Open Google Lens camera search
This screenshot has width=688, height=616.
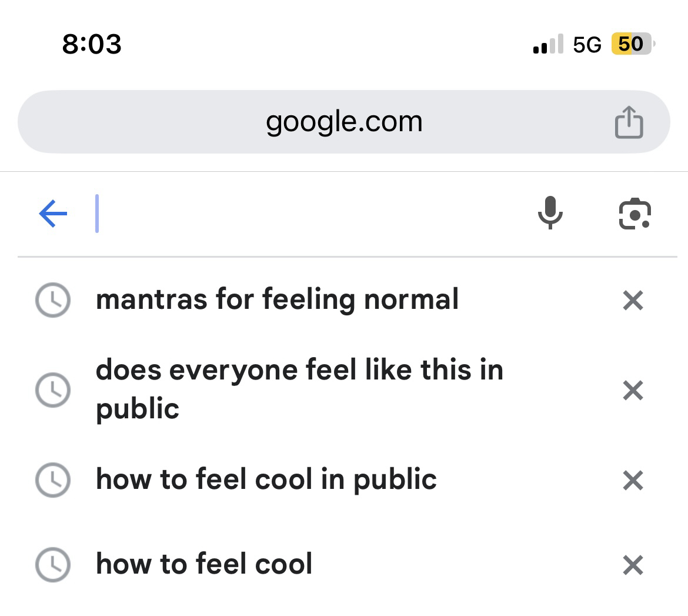[x=634, y=214]
